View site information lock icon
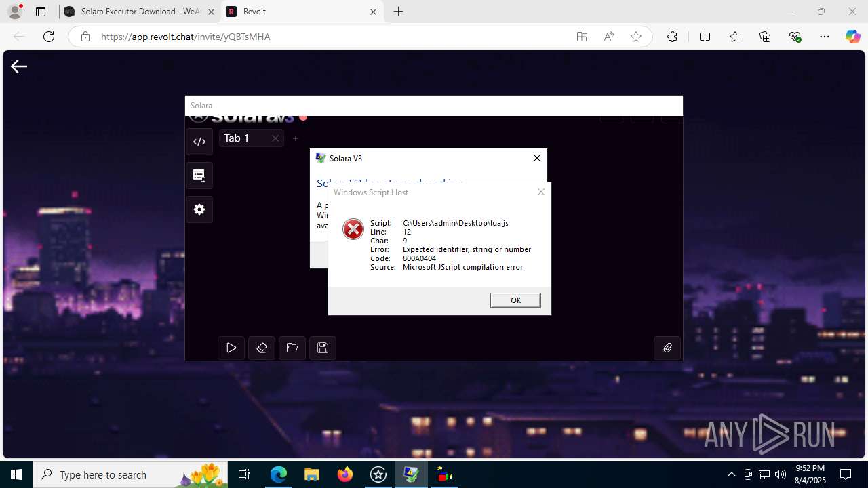This screenshot has height=488, width=868. pyautogui.click(x=85, y=37)
